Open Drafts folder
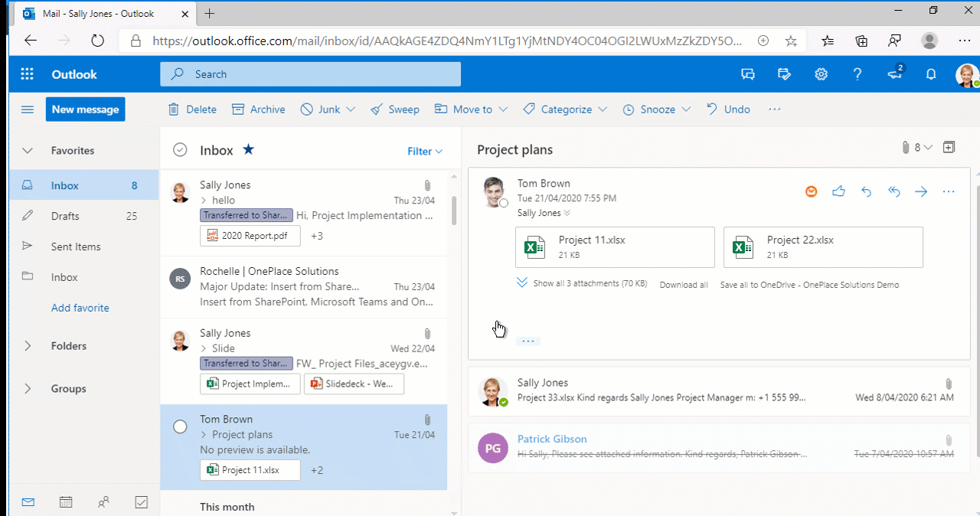This screenshot has height=516, width=980. click(83, 216)
